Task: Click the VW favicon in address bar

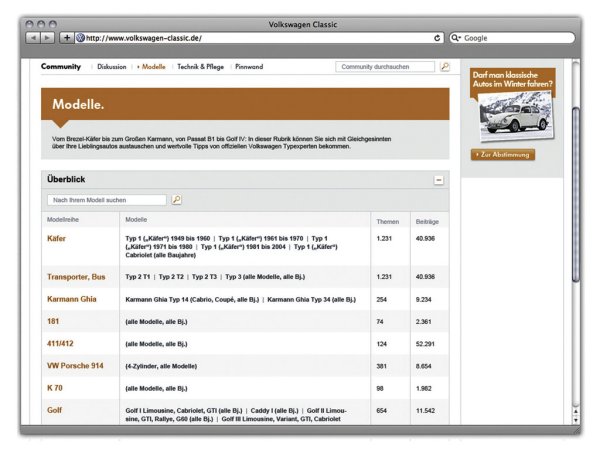Action: (80, 38)
